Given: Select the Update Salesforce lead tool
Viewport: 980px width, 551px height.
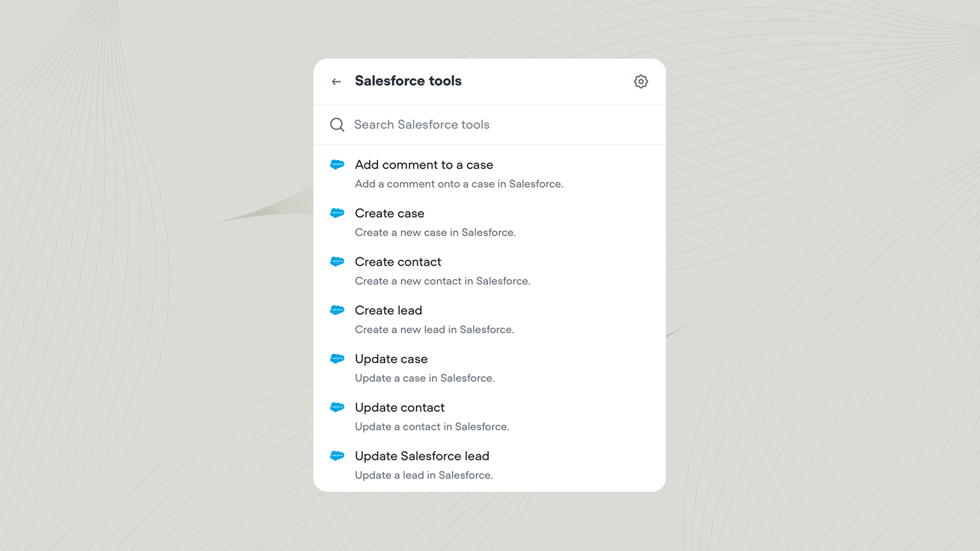Looking at the screenshot, I should click(x=422, y=456).
